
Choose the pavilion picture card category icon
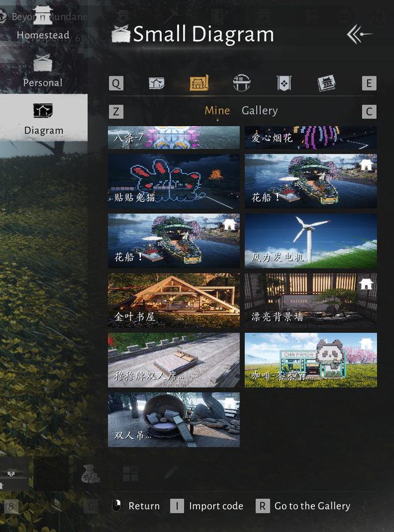(326, 83)
